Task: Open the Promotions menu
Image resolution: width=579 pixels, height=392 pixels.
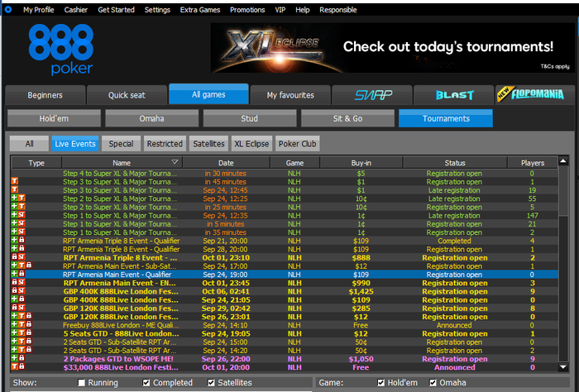Action: click(247, 10)
